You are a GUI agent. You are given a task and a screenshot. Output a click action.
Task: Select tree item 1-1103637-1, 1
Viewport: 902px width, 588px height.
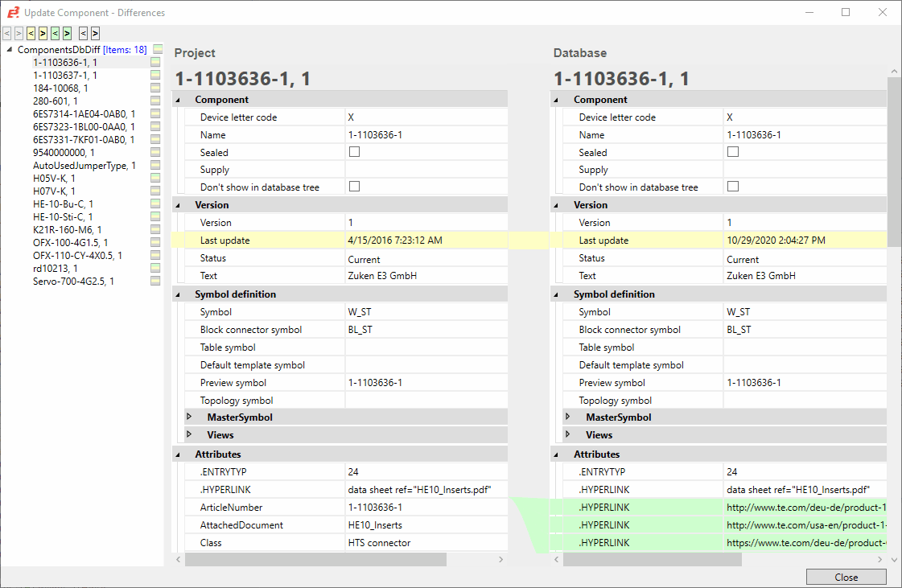(65, 76)
